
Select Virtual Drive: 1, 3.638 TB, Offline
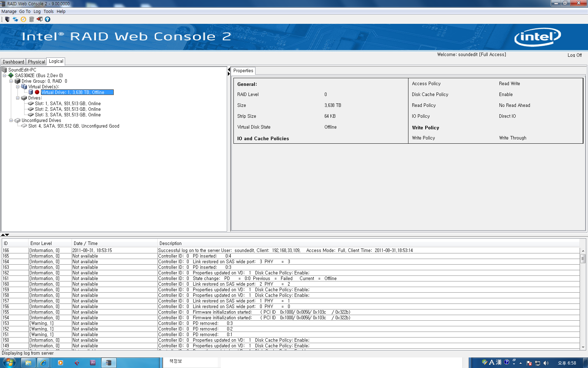pos(77,92)
